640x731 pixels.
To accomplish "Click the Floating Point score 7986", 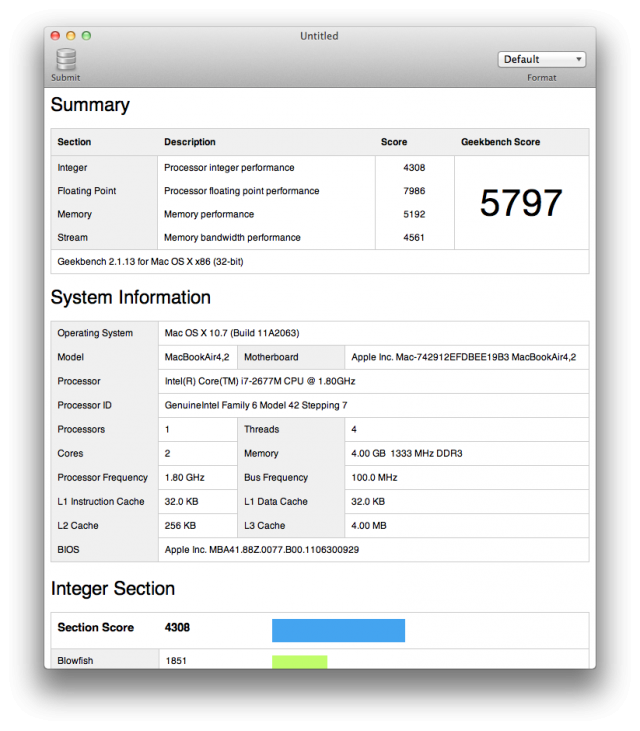I will (414, 191).
